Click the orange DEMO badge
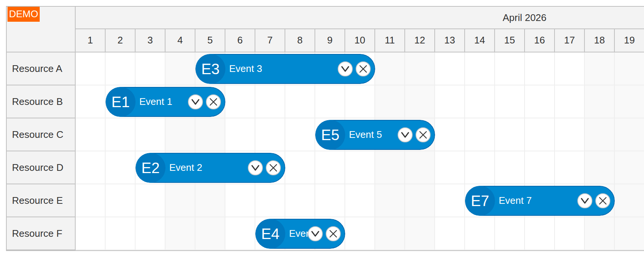The width and height of the screenshot is (644, 257). (x=23, y=14)
